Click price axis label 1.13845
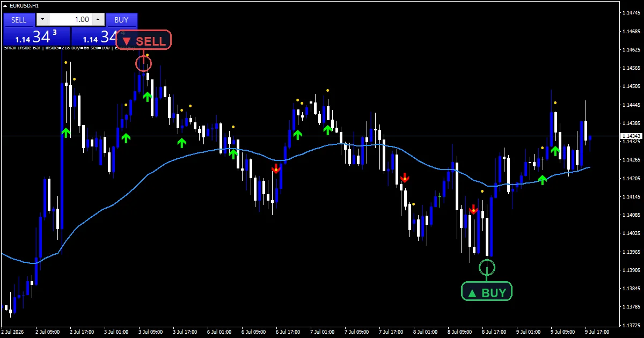Screen dimensions: 644x338 [x=633, y=289]
